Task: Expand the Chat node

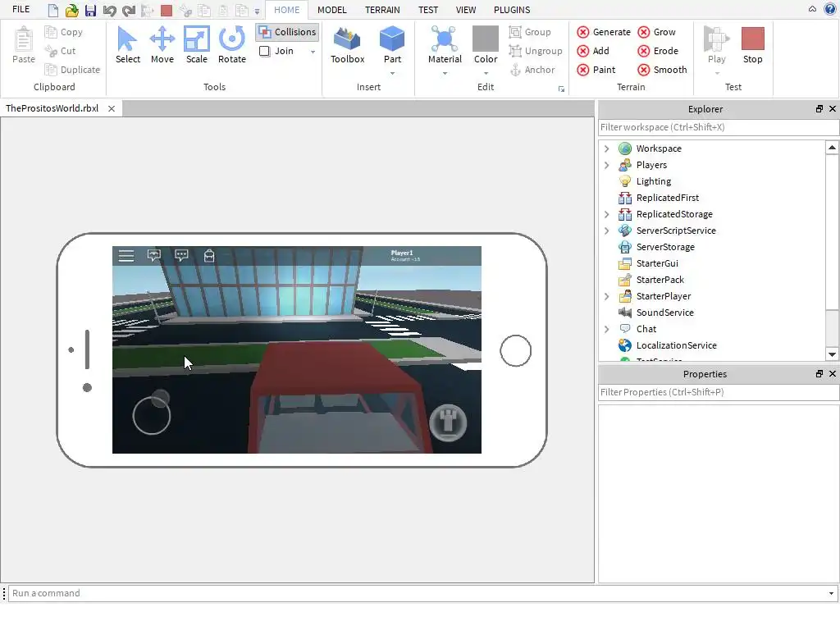Action: coord(606,329)
